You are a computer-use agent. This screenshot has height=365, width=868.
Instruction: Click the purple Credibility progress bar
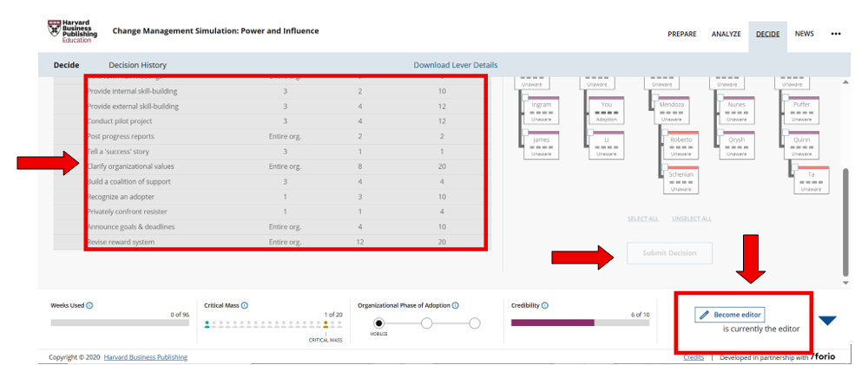pyautogui.click(x=552, y=323)
